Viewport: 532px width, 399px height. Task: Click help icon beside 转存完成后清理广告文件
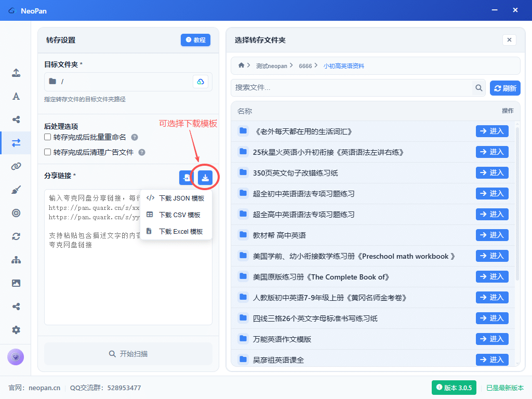click(x=142, y=152)
